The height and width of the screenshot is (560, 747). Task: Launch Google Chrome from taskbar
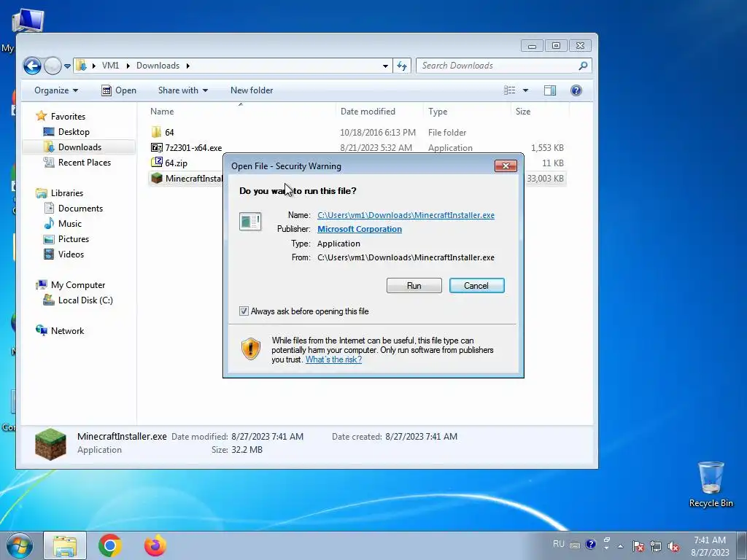(x=109, y=545)
